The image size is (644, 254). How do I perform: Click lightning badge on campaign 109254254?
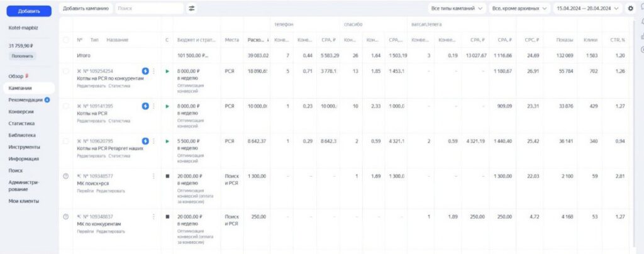[145, 71]
